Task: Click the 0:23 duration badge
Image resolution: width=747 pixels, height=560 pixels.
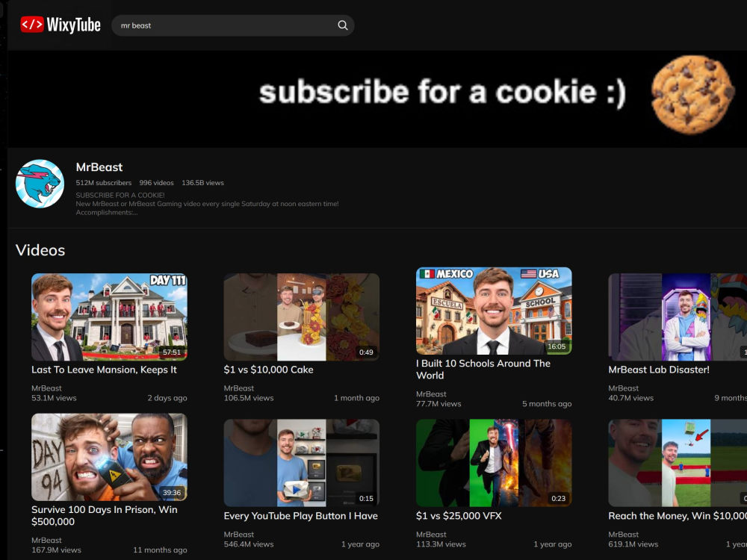Action: pos(558,498)
